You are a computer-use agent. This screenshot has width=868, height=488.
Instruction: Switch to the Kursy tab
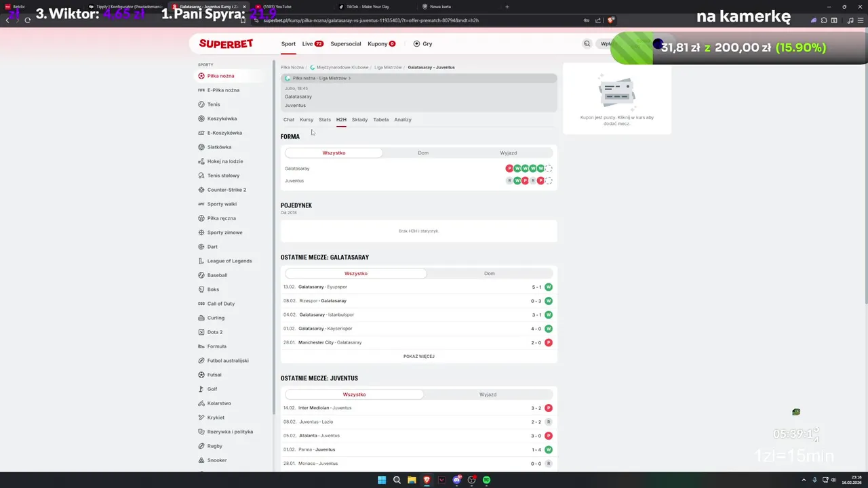tap(307, 120)
